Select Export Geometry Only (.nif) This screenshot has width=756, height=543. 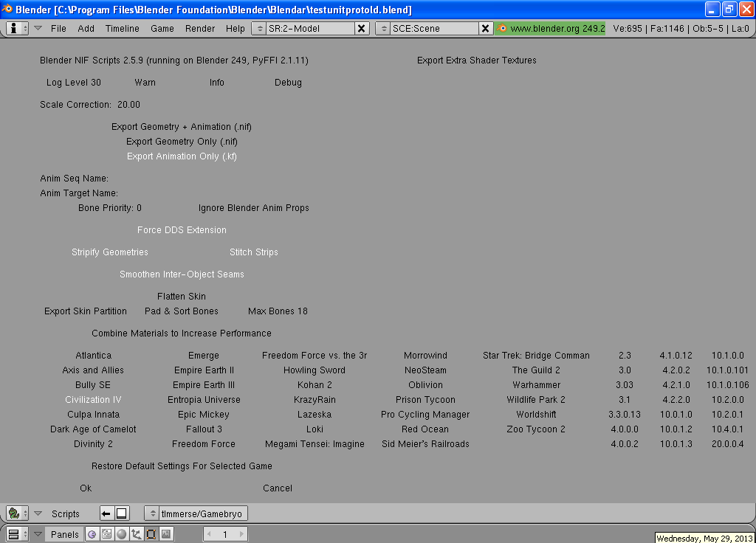pyautogui.click(x=182, y=142)
